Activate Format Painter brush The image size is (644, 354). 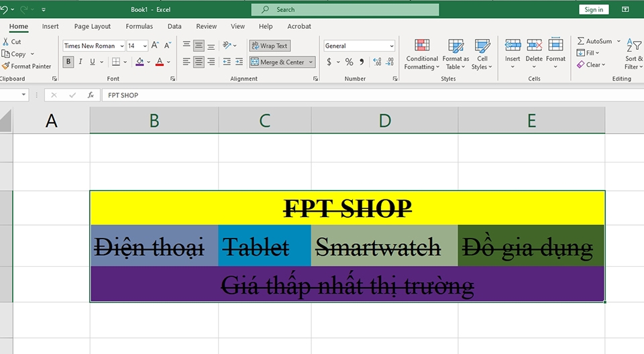pyautogui.click(x=5, y=66)
